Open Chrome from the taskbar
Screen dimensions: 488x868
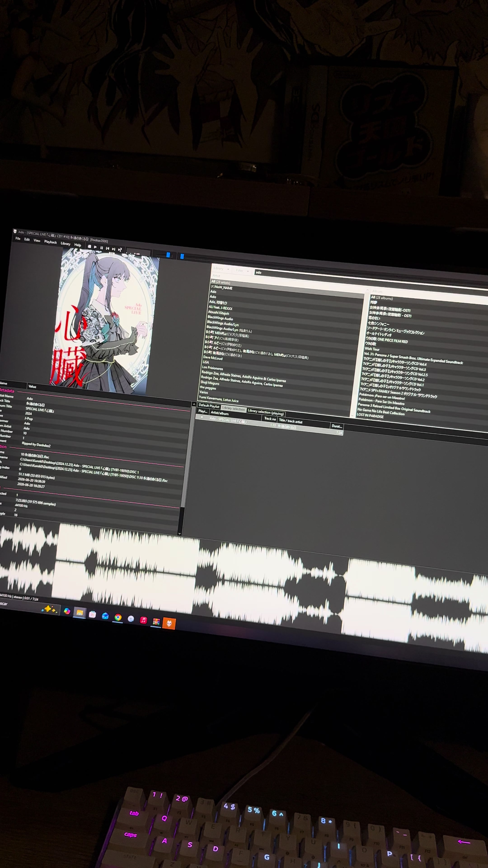coord(118,617)
